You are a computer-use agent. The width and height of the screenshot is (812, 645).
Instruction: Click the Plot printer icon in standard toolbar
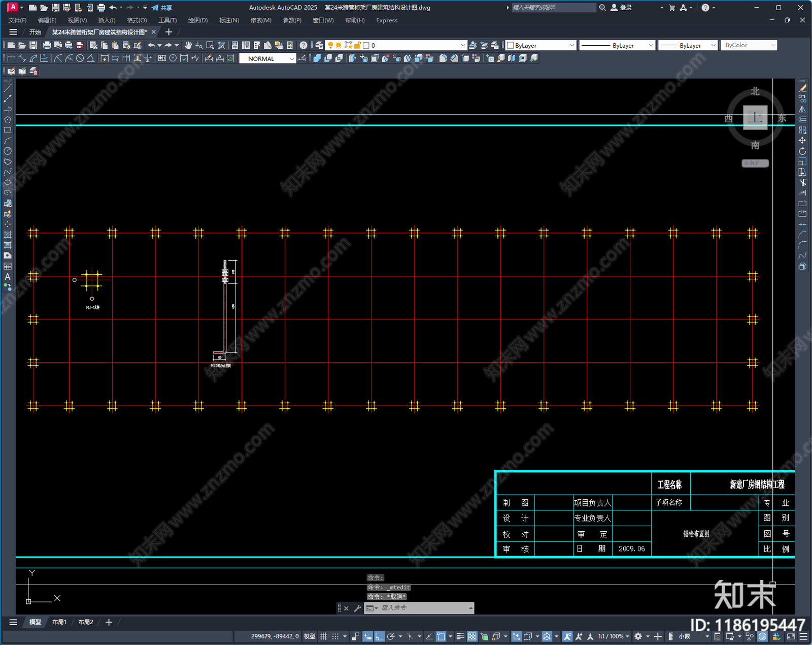47,45
